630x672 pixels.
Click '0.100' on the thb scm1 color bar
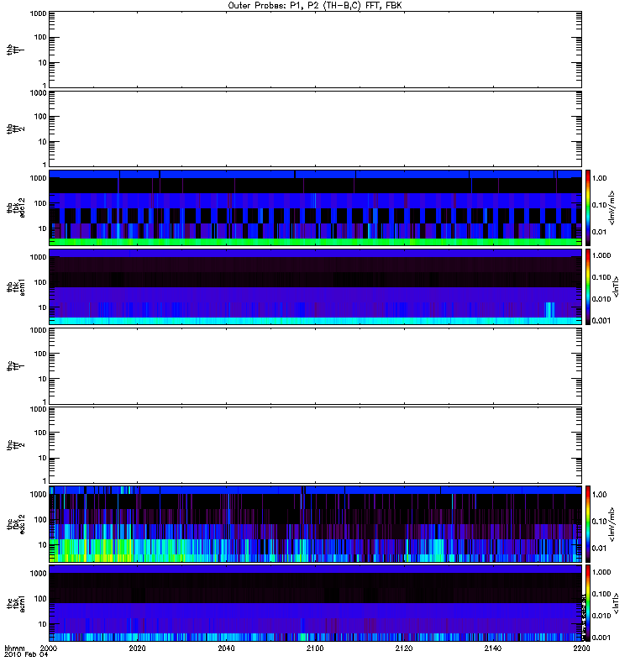pyautogui.click(x=601, y=277)
